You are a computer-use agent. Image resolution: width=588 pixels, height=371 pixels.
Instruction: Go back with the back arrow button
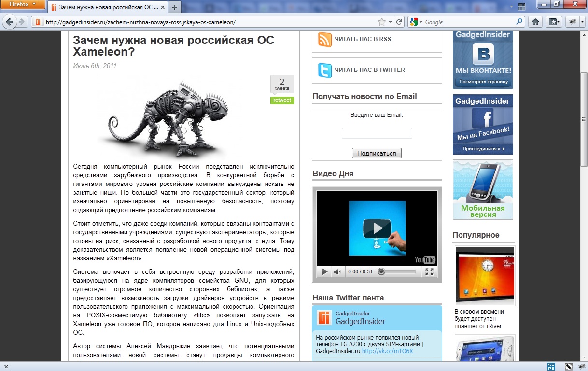click(9, 22)
